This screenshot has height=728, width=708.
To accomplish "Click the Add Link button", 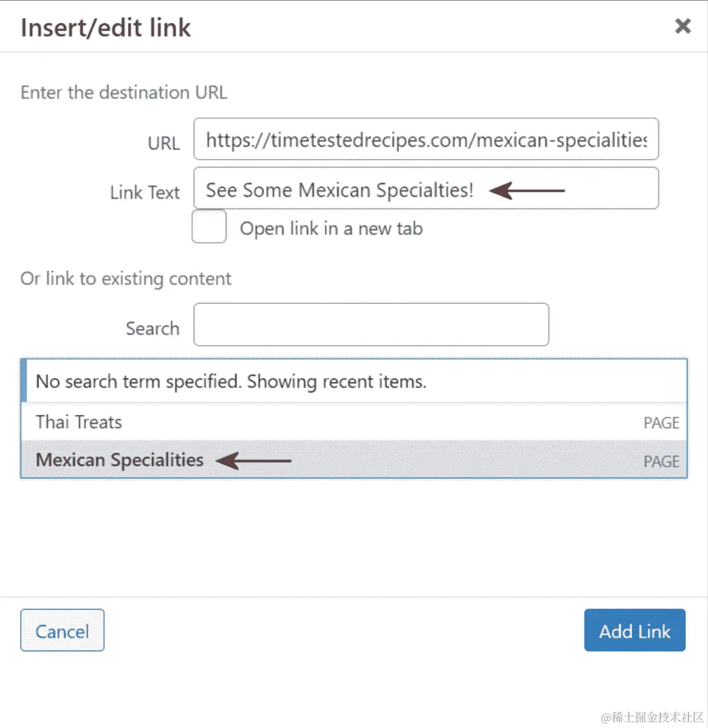I will click(x=634, y=631).
